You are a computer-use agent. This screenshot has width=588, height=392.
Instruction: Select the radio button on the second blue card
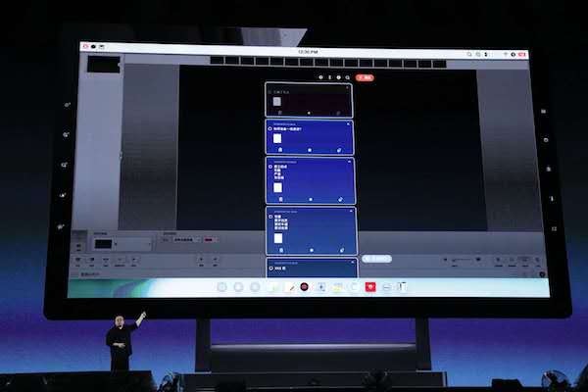[270, 167]
